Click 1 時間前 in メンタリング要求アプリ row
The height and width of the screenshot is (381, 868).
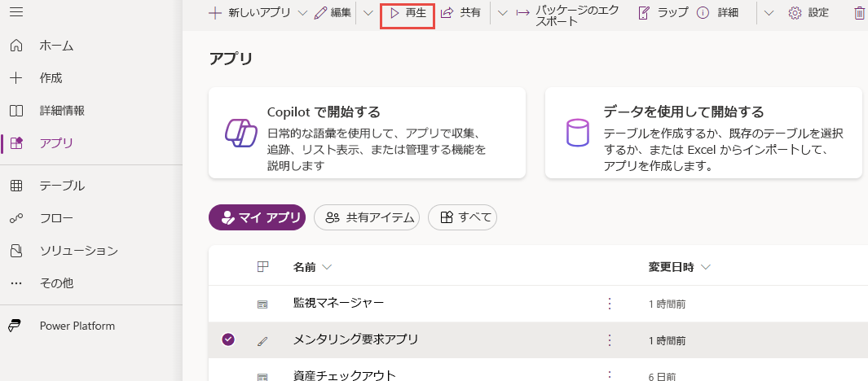[667, 341]
